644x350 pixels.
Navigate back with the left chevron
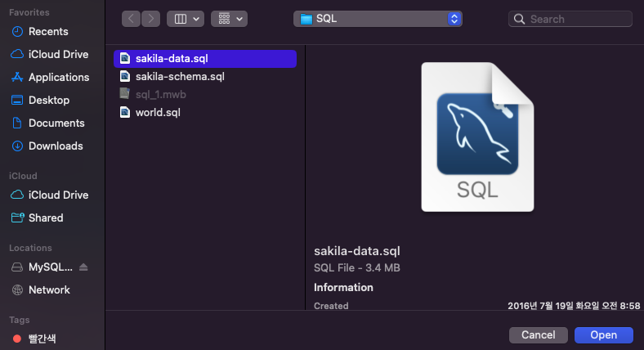pos(131,19)
